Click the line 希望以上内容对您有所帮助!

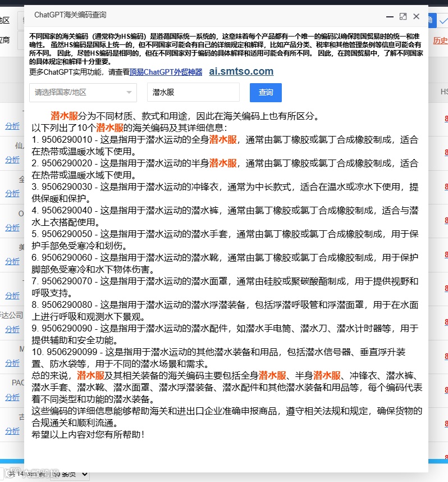point(88,435)
